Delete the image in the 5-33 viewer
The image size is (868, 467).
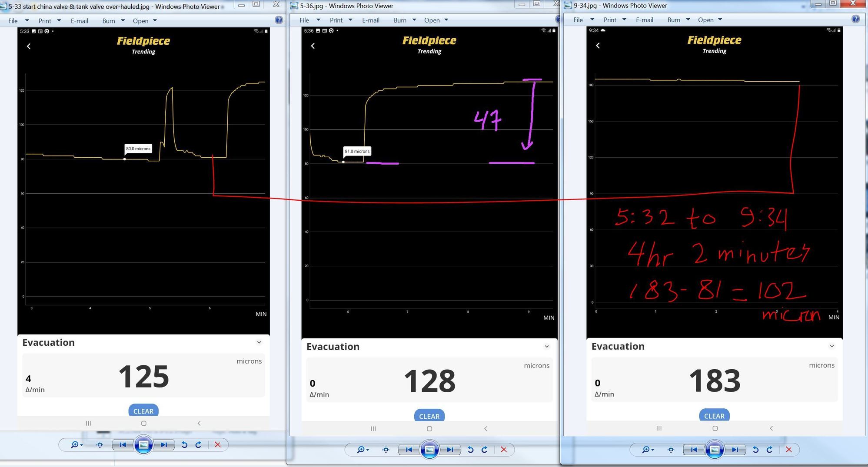pos(218,444)
